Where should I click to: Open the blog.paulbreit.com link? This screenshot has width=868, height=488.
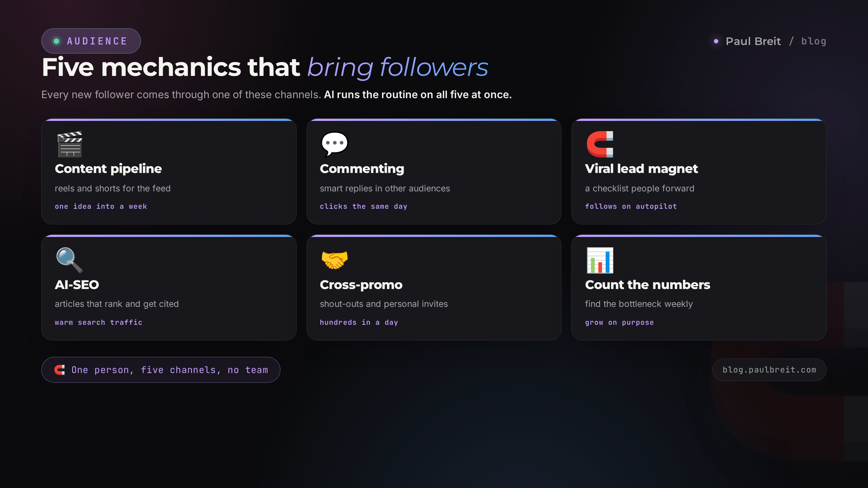click(x=769, y=370)
